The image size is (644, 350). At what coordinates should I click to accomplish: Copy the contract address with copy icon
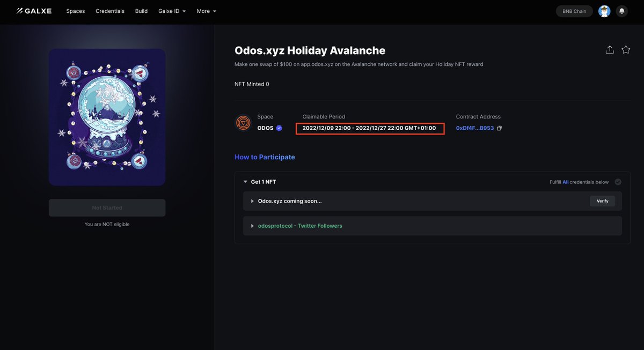pos(500,128)
